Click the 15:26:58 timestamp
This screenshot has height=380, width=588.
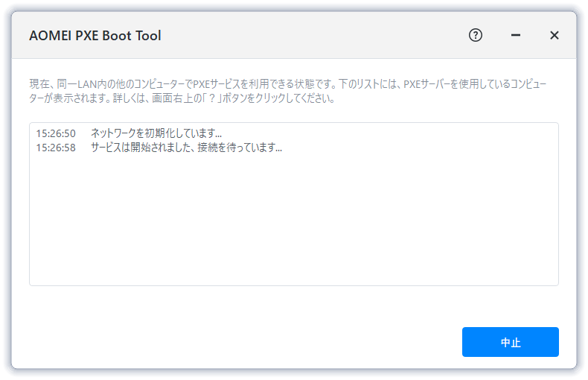[x=56, y=148]
